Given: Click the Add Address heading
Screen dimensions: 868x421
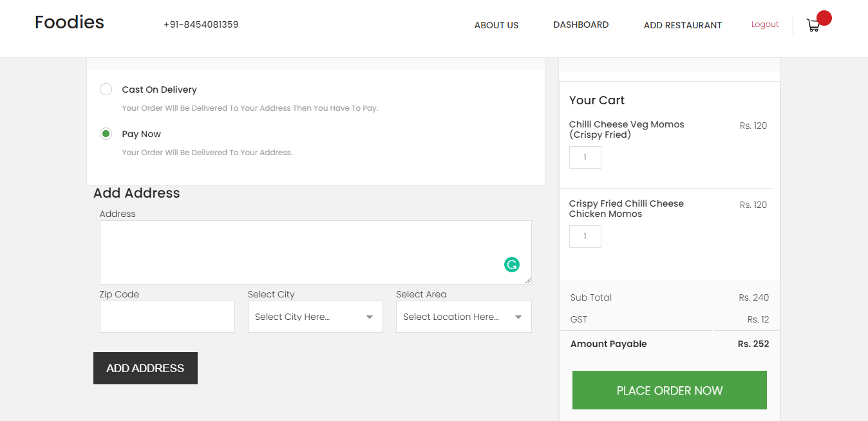Looking at the screenshot, I should (x=137, y=193).
